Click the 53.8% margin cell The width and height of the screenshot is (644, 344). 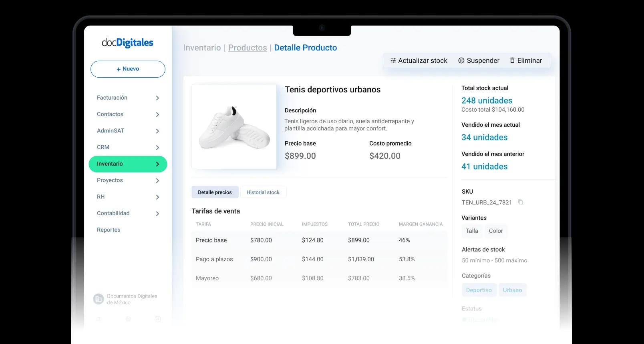coord(407,259)
